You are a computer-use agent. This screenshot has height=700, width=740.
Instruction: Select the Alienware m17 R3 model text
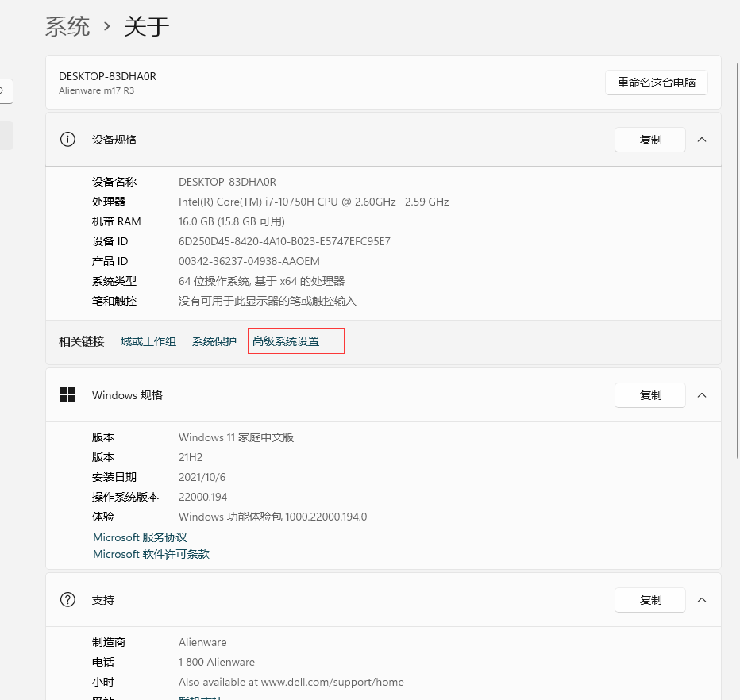pos(96,90)
